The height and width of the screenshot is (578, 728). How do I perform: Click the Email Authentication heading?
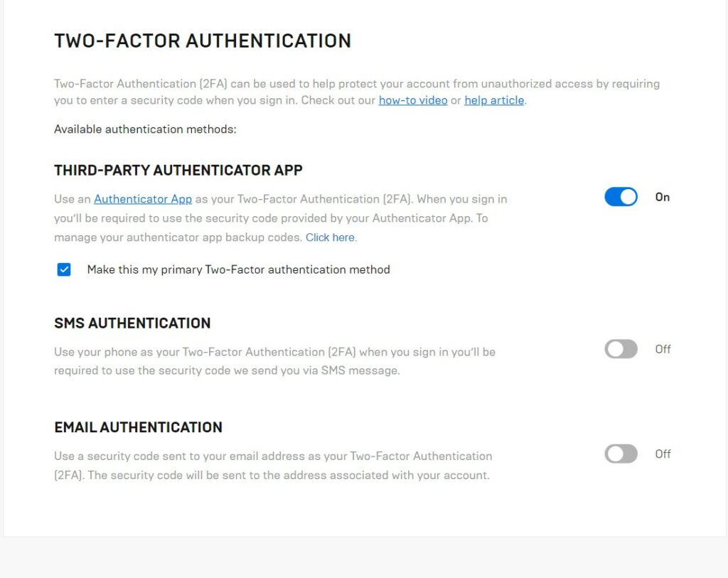pos(138,427)
